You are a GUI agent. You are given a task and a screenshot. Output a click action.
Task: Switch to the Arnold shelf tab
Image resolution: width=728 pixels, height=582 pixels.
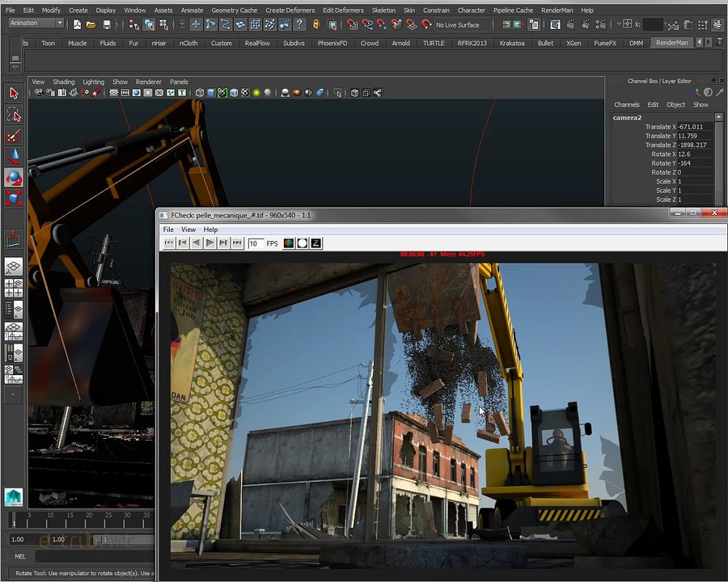pyautogui.click(x=400, y=43)
